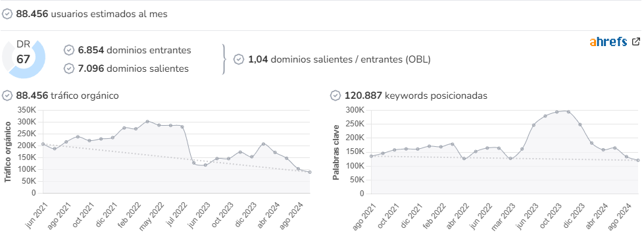This screenshot has height=239, width=644.
Task: Click the DR 67 donut gauge
Action: [24, 59]
